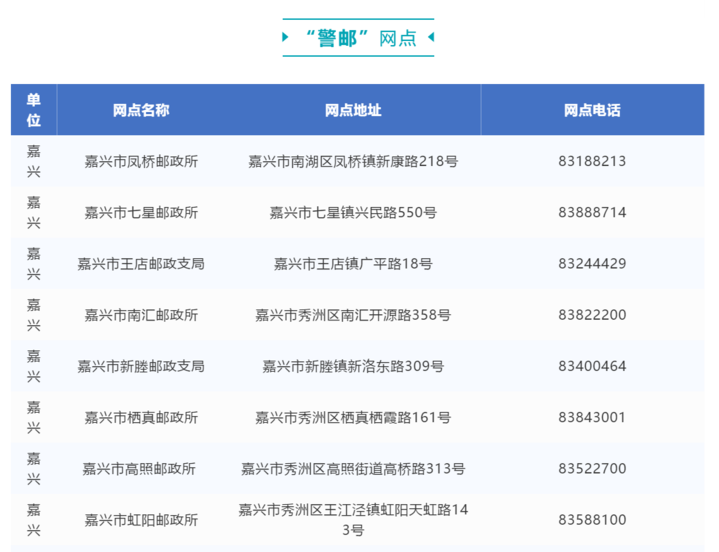The width and height of the screenshot is (719, 552).
Task: Click 嘉兴 unit cell in 高照邮政所 row
Action: (x=33, y=469)
